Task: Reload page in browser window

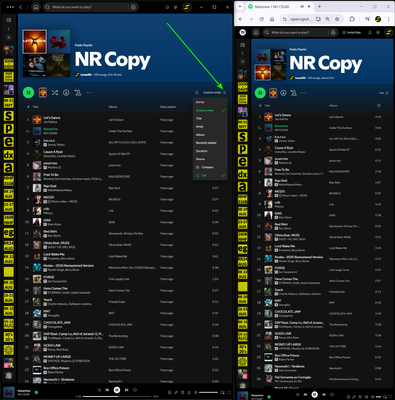Action: (261, 19)
